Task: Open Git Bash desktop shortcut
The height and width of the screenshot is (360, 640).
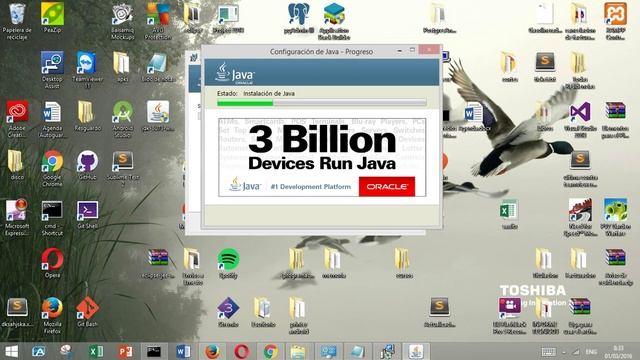Action: coord(87,311)
